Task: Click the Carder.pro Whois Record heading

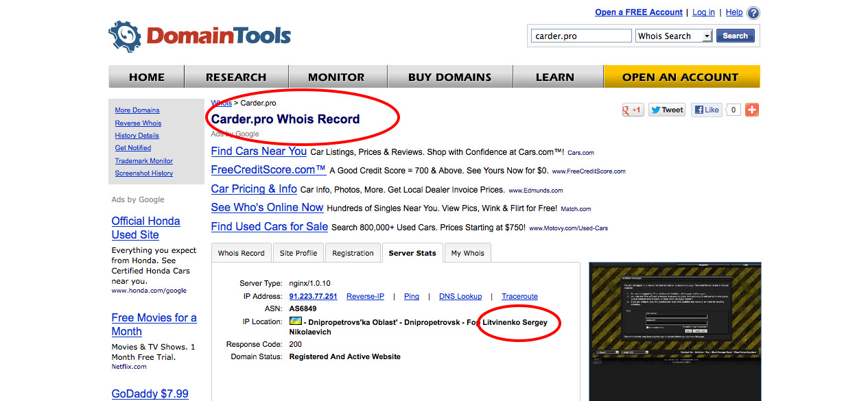Action: pos(285,119)
